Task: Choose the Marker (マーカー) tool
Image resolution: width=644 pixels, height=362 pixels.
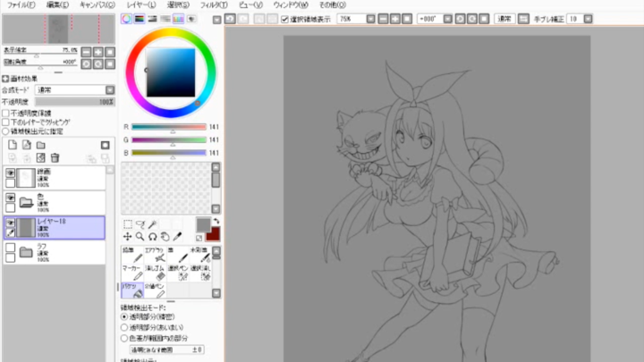Action: [x=132, y=273]
